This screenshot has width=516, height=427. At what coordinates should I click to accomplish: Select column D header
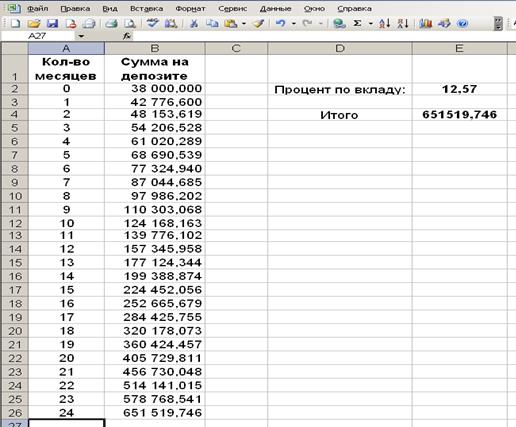pos(340,49)
